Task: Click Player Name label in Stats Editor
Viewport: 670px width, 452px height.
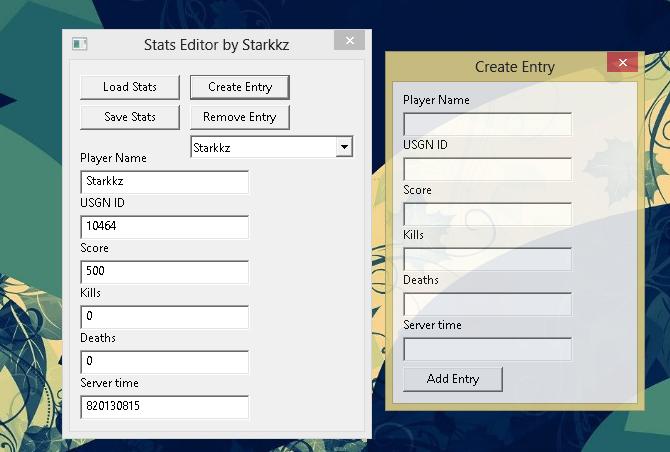Action: [113, 158]
